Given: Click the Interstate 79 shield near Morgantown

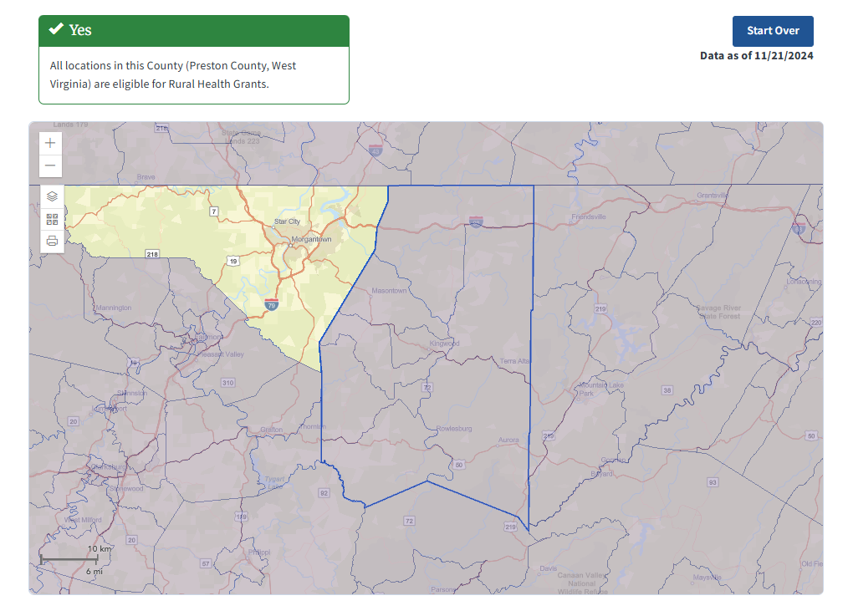Looking at the screenshot, I should coord(271,305).
